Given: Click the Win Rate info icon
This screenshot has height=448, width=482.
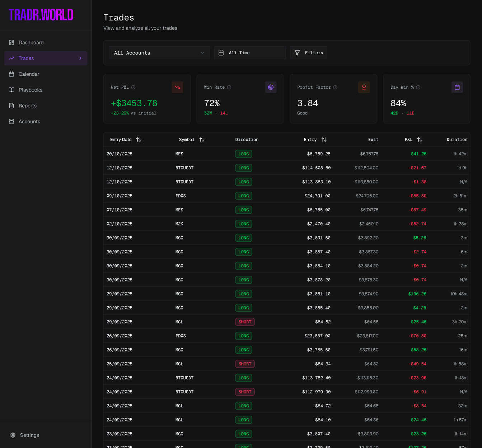Looking at the screenshot, I should (x=229, y=87).
